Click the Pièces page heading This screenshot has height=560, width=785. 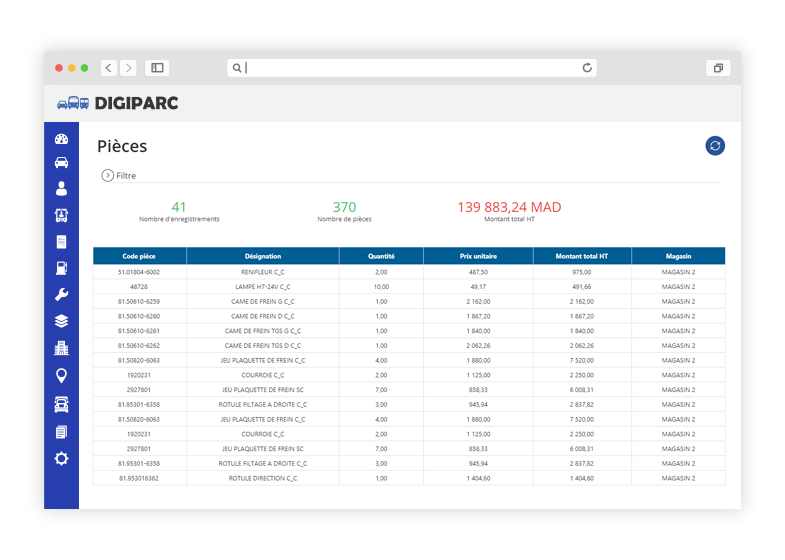click(x=122, y=146)
